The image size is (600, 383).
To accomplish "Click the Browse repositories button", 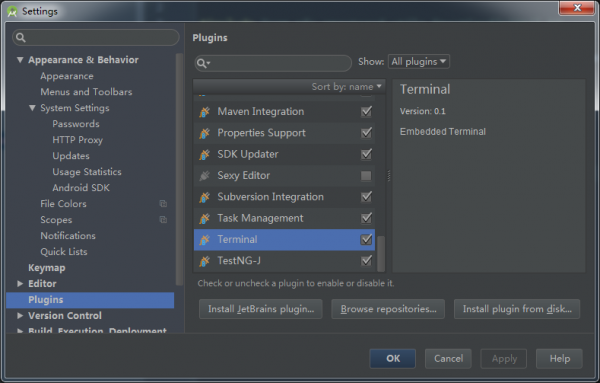I will [388, 309].
